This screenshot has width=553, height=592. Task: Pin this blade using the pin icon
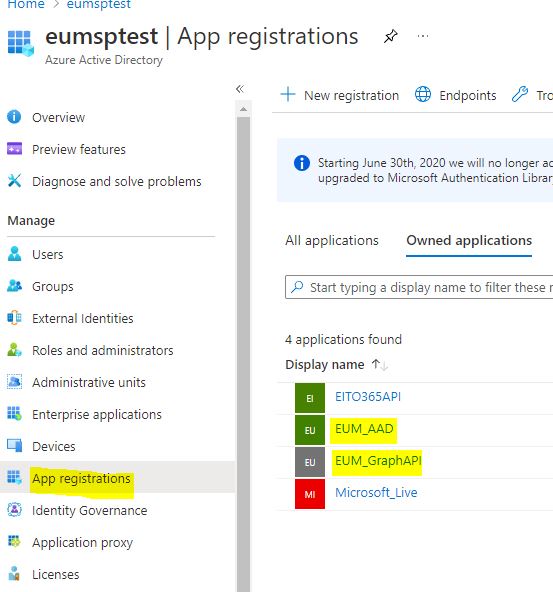pyautogui.click(x=390, y=37)
